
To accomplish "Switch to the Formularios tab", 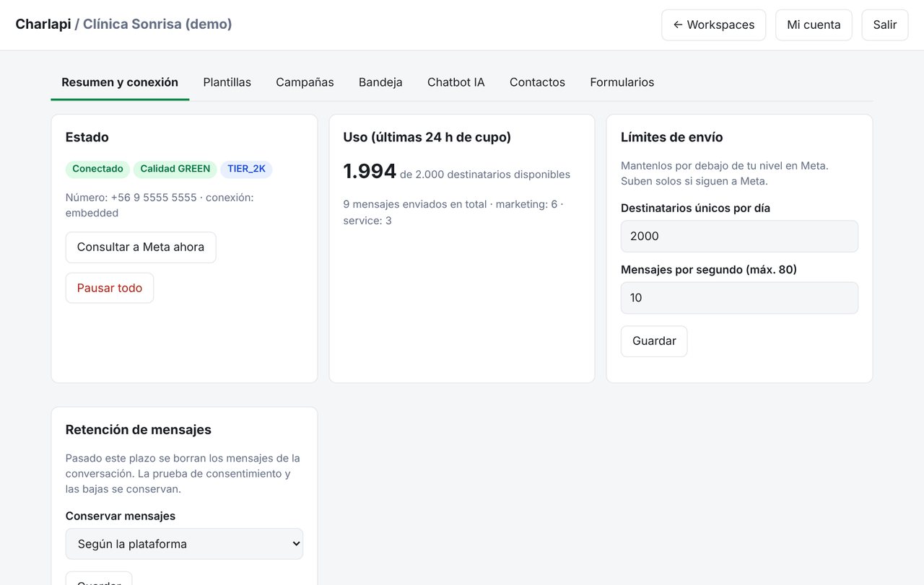I will (x=622, y=82).
